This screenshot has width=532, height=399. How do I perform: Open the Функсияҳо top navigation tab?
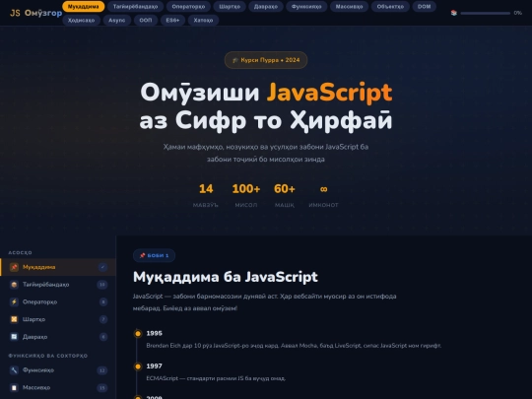[x=306, y=7]
